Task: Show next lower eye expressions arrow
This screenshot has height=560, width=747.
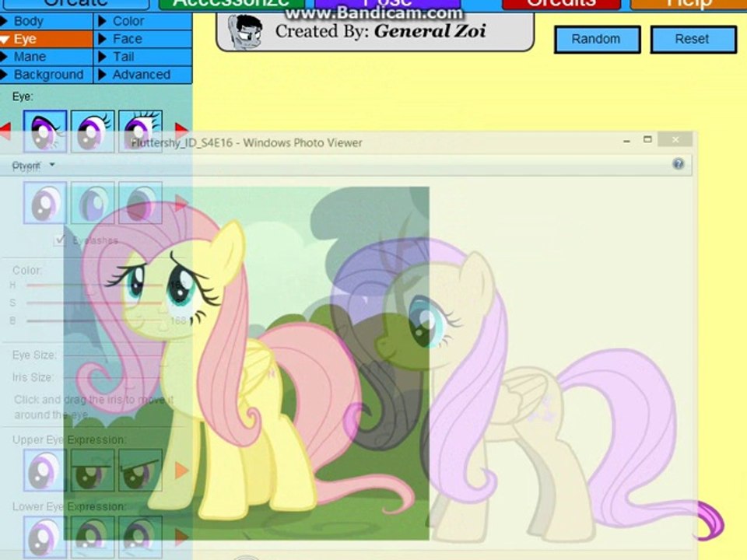Action: [x=181, y=537]
